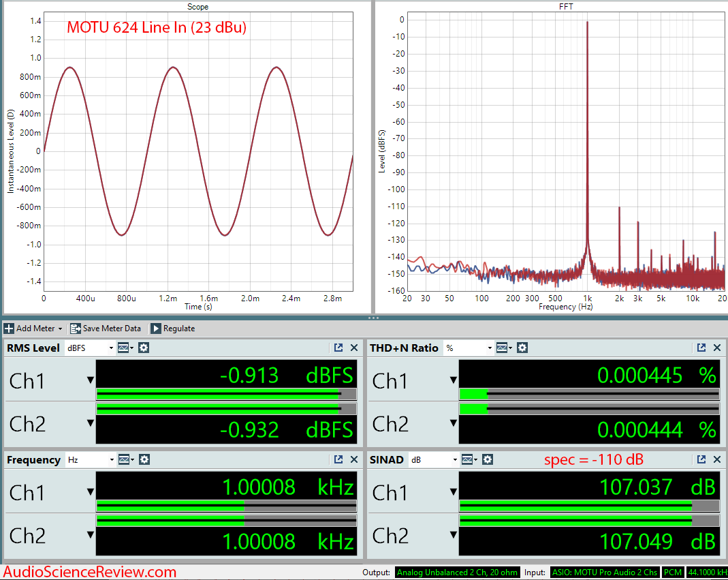Screen dimensions: 728x580
Task: Select the SINAD reading "107.037 dB"
Action: [658, 487]
